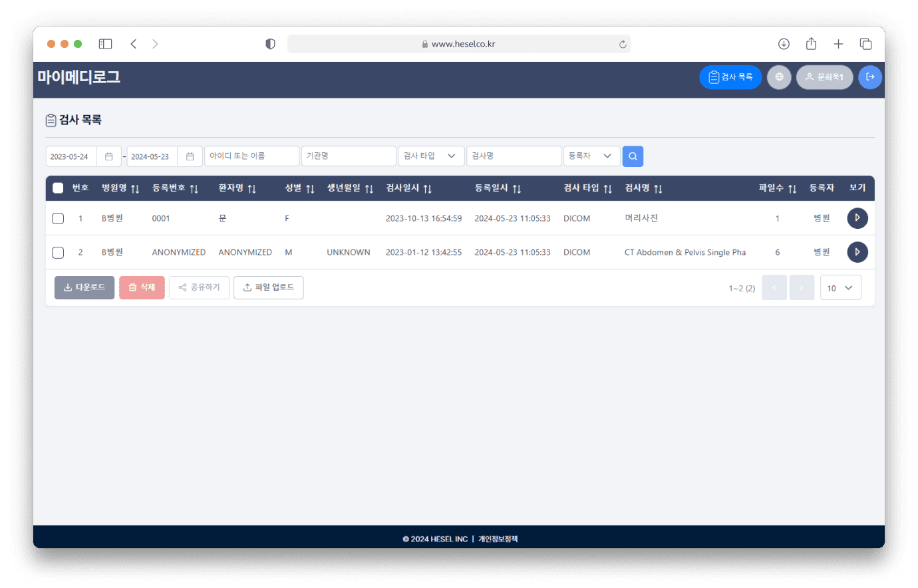Viewport: 918px width, 588px height.
Task: Focus the 기관명 input field
Action: pyautogui.click(x=349, y=156)
